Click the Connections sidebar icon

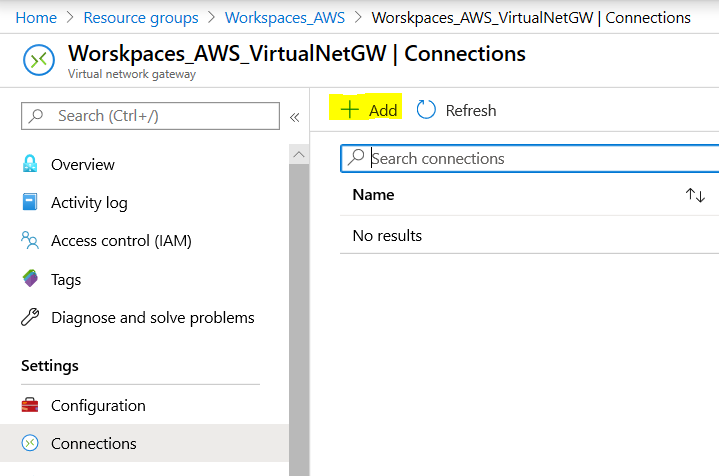click(30, 443)
